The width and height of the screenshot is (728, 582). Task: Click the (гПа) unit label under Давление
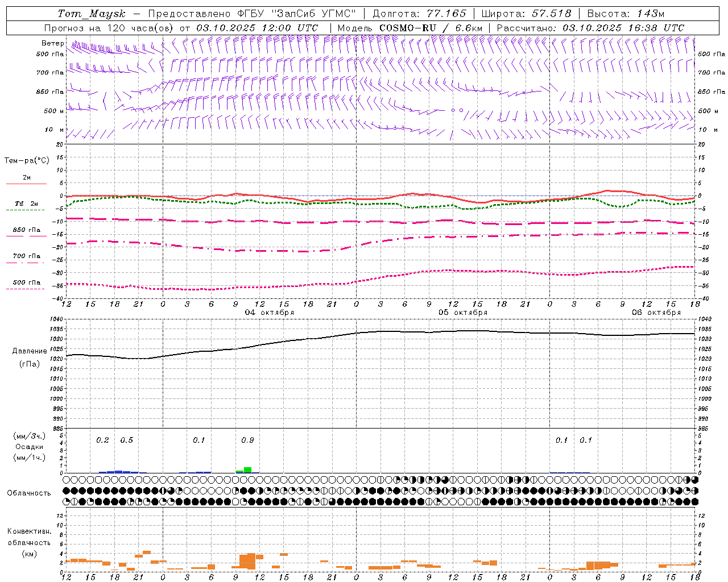[30, 364]
